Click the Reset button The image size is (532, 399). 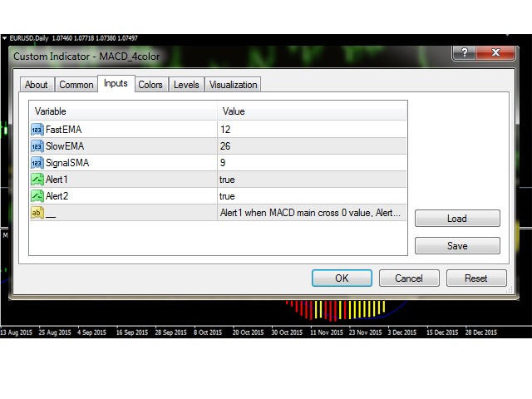pos(476,278)
